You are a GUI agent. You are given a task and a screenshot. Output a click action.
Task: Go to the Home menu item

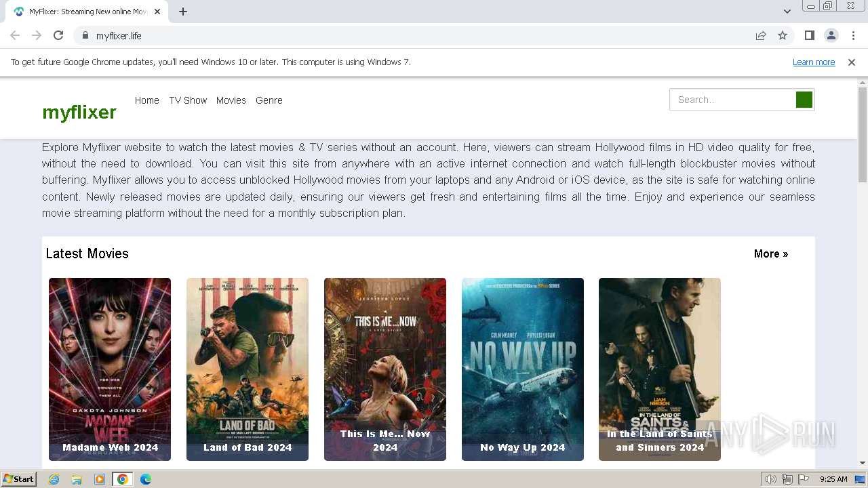click(x=147, y=100)
